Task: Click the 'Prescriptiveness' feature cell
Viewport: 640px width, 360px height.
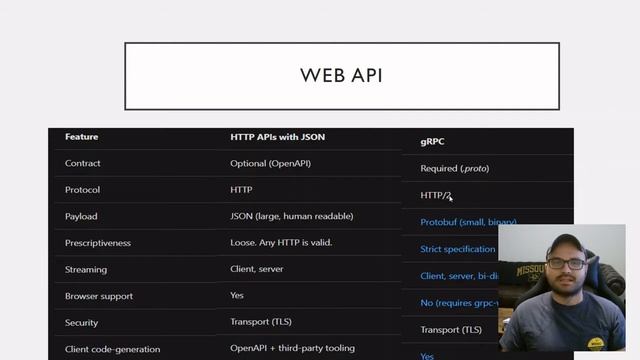Action: click(x=98, y=243)
